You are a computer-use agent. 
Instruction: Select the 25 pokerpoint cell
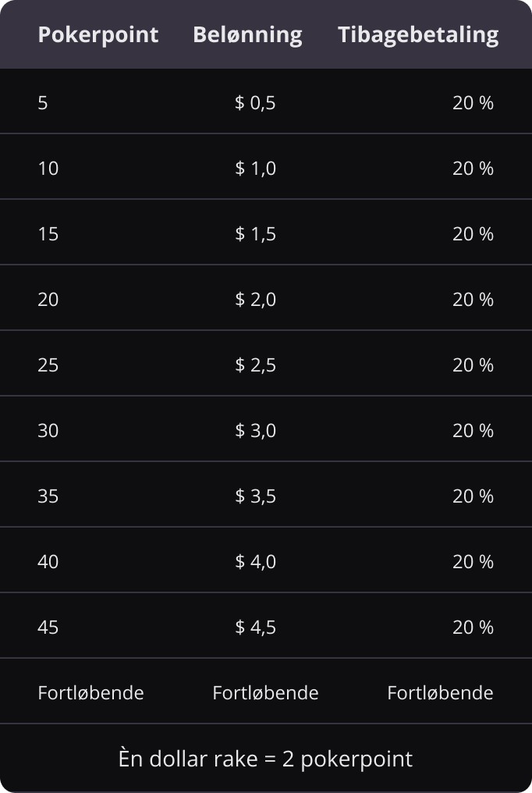[x=48, y=364]
